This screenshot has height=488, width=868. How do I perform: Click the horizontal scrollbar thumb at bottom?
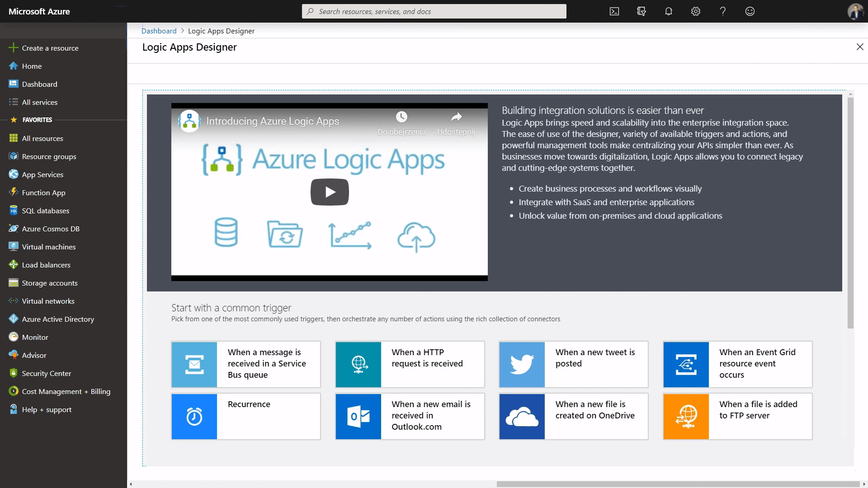point(678,484)
